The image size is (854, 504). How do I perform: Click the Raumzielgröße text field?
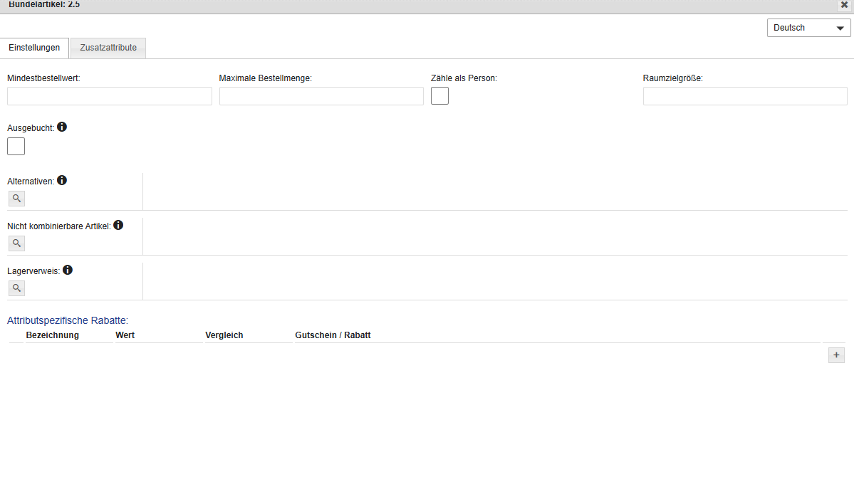tap(745, 96)
